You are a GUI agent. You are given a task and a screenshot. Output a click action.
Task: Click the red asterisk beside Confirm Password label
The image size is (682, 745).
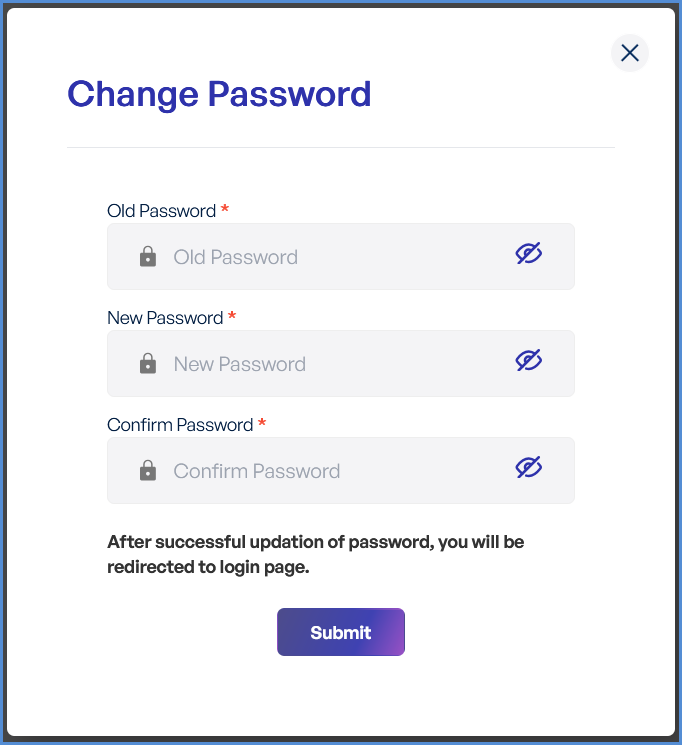262,424
